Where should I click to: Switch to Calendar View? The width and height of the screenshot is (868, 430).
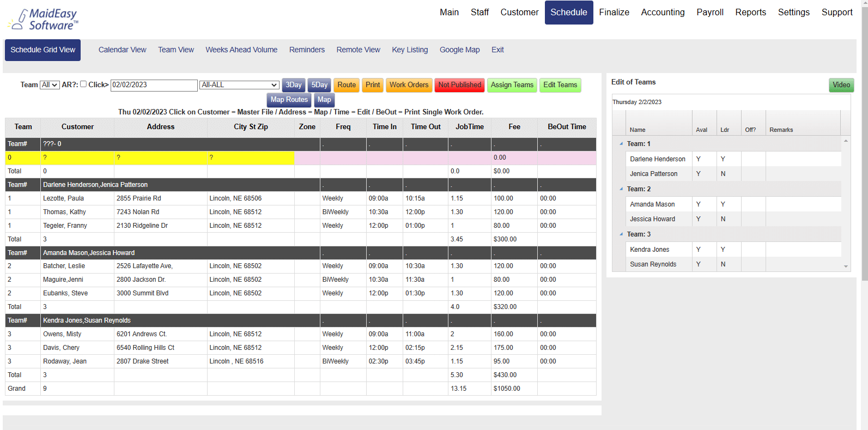click(123, 50)
